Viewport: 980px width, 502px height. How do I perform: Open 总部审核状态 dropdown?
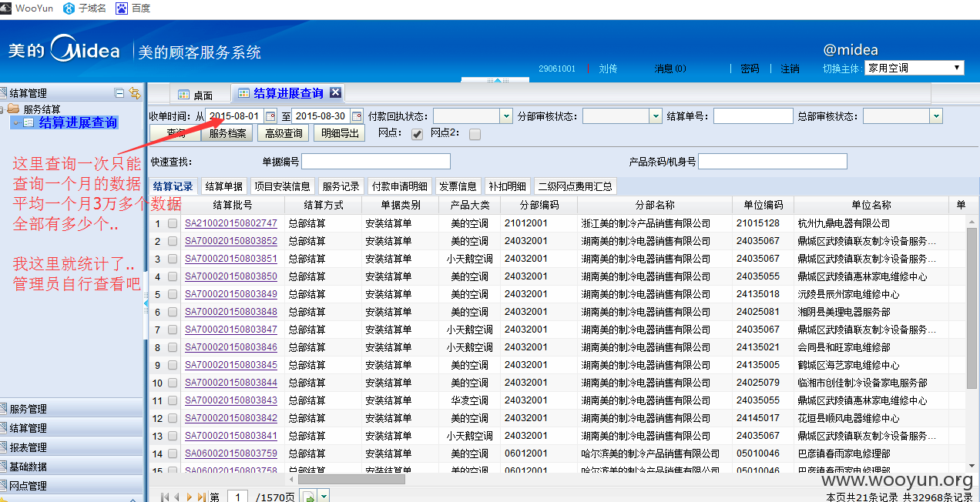tap(936, 116)
